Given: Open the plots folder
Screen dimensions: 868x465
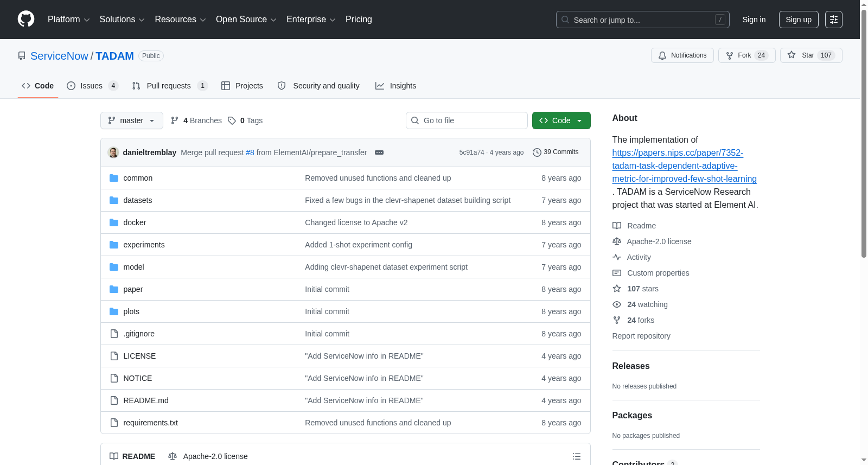Looking at the screenshot, I should [x=131, y=311].
